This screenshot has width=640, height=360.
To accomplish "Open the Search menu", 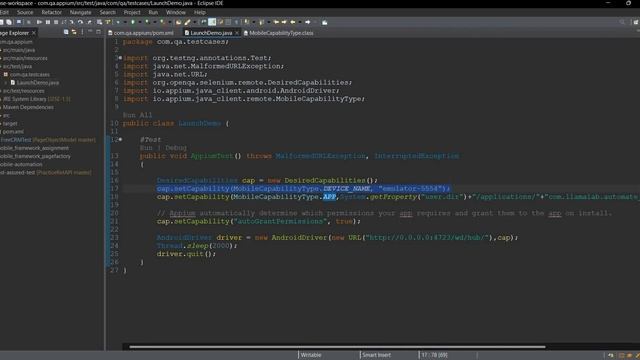I will [108, 12].
